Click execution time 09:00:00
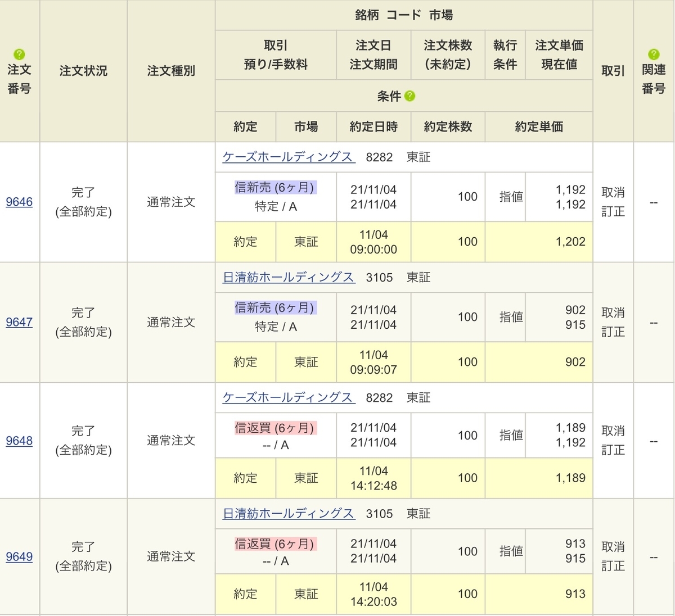The image size is (675, 616). 373,249
